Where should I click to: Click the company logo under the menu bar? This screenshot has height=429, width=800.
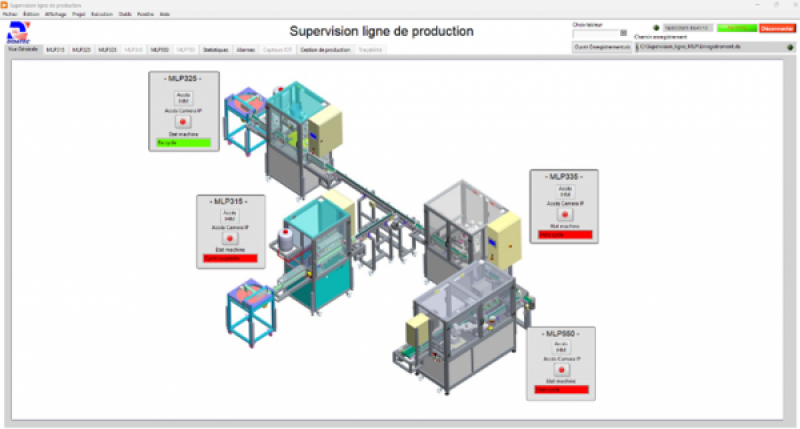(x=18, y=33)
